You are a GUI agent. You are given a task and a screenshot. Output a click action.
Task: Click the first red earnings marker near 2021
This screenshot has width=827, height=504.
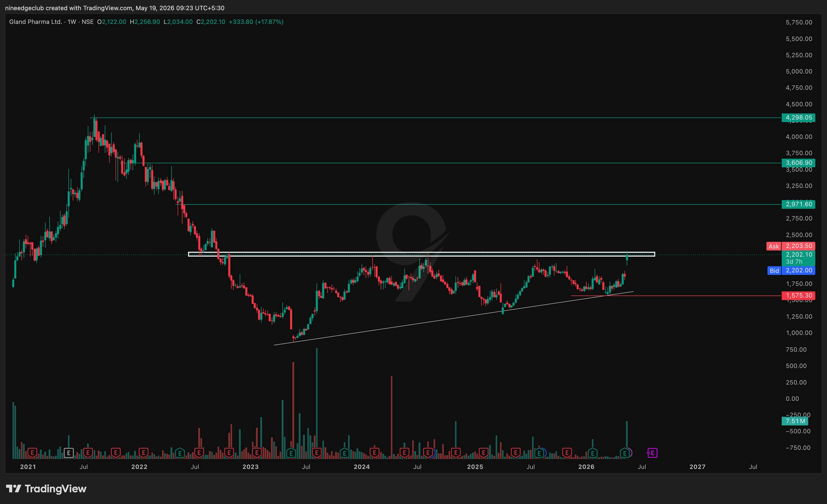32,453
